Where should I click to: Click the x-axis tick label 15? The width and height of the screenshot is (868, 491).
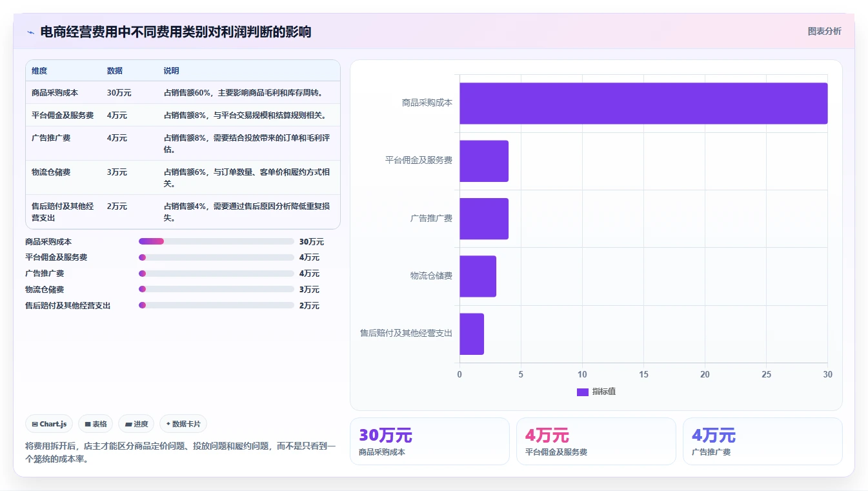click(x=643, y=375)
